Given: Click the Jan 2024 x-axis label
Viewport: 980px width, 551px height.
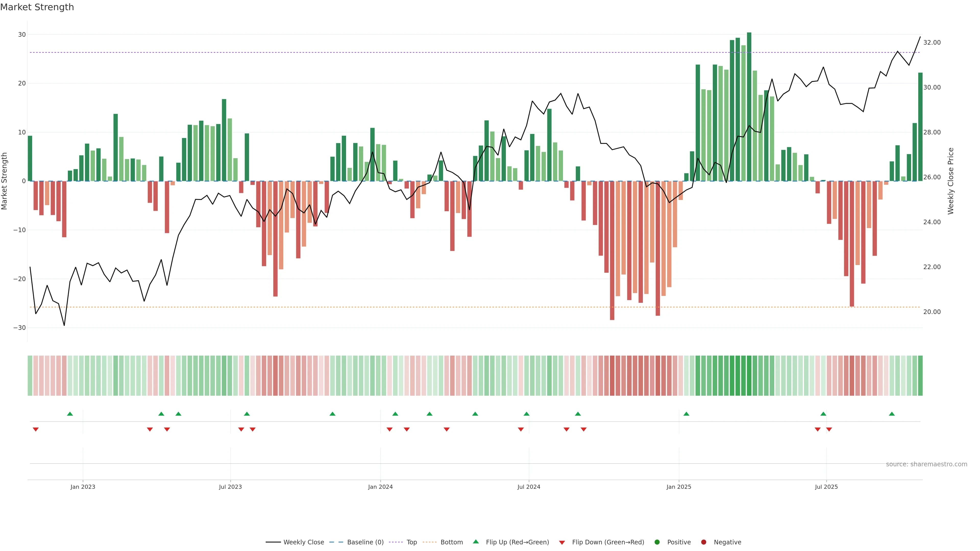Looking at the screenshot, I should pyautogui.click(x=381, y=487).
